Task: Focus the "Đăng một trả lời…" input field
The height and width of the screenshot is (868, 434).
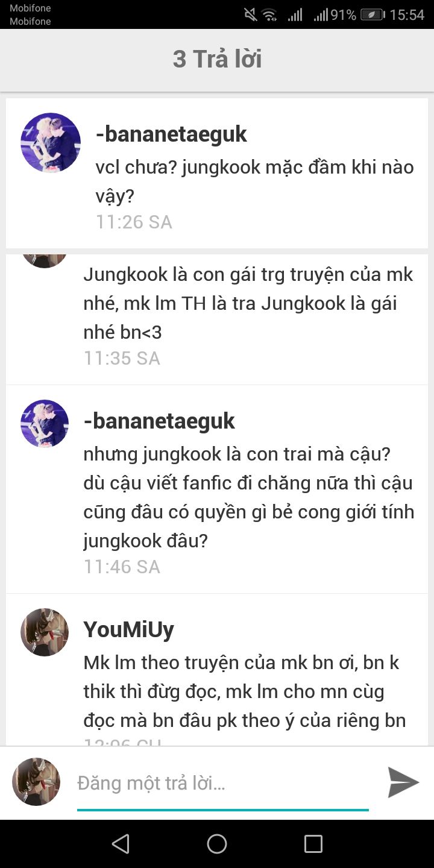Action: (x=223, y=784)
